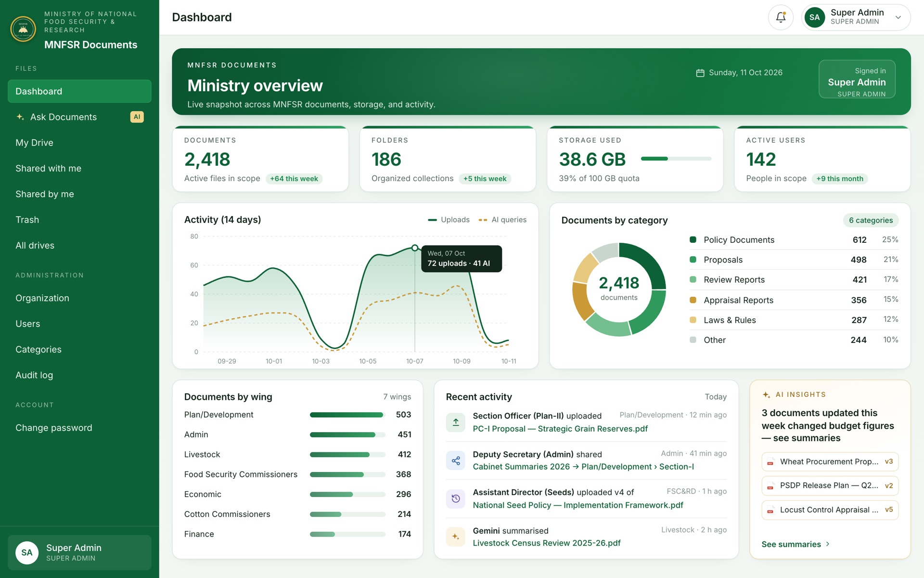Open PC-I Proposal — Strategic Grain Reserves.pdf
This screenshot has height=578, width=924.
pos(560,429)
